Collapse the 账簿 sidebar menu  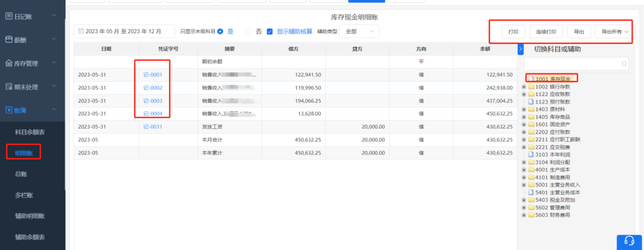33,110
